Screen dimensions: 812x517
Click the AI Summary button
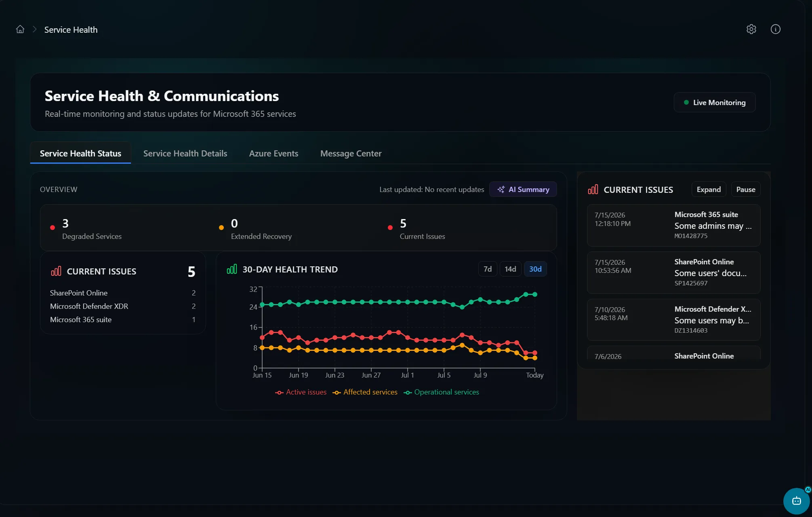523,190
